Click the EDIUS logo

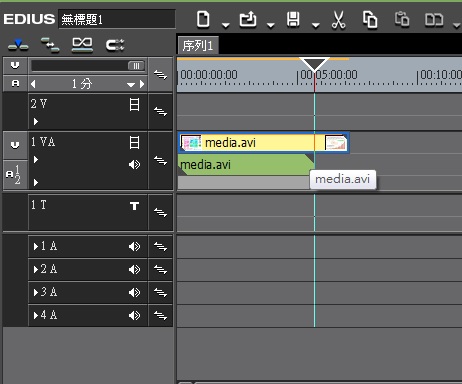(29, 19)
